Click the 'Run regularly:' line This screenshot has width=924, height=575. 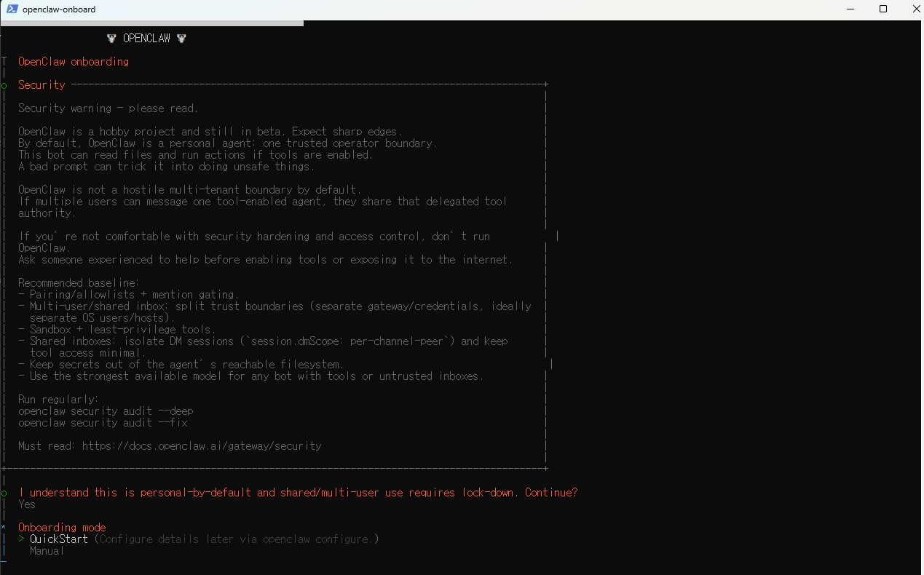[58, 400]
